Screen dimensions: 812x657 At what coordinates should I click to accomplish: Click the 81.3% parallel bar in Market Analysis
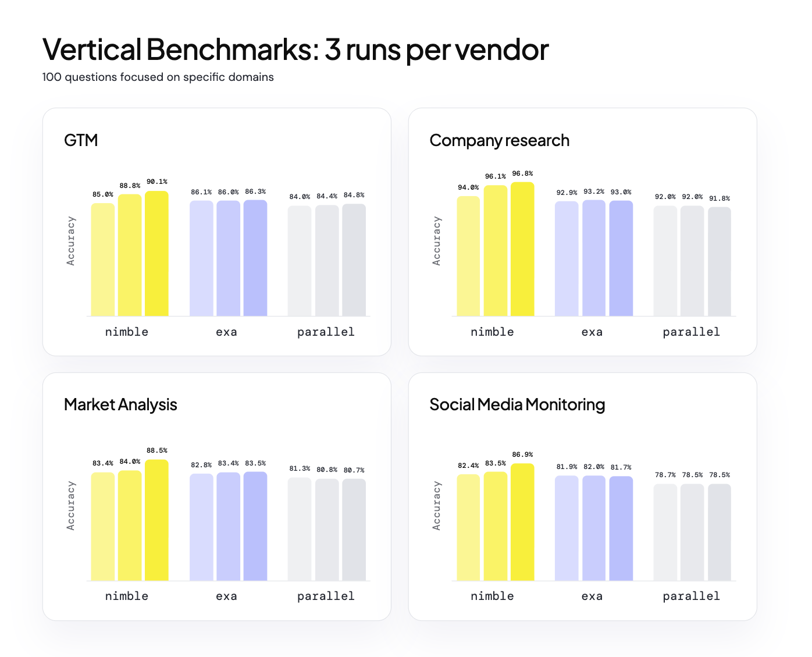(x=300, y=530)
